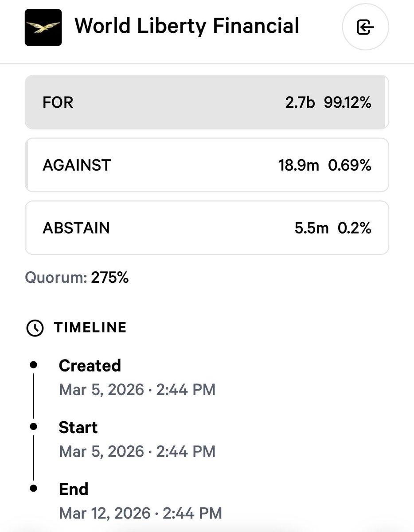This screenshot has width=414, height=532.
Task: Click the sign-in arrow icon button
Action: (x=365, y=27)
